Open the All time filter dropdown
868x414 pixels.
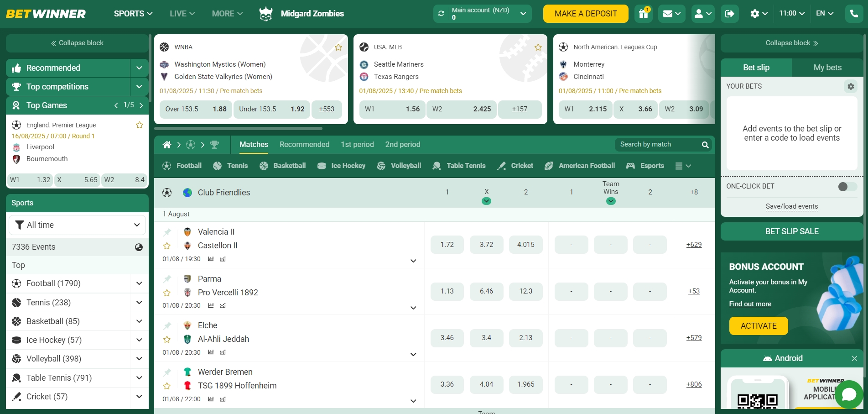pos(77,225)
